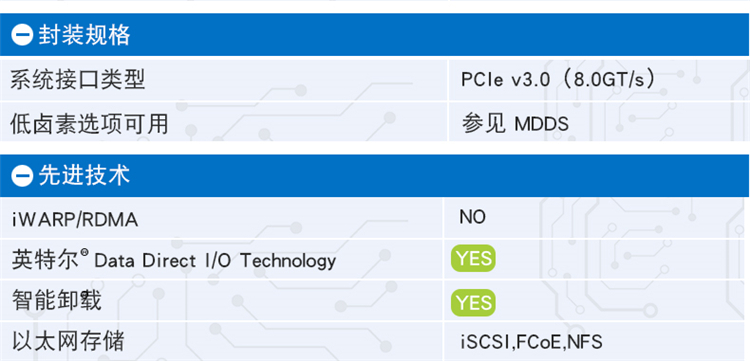Open the 参见 MDDS reference

515,124
